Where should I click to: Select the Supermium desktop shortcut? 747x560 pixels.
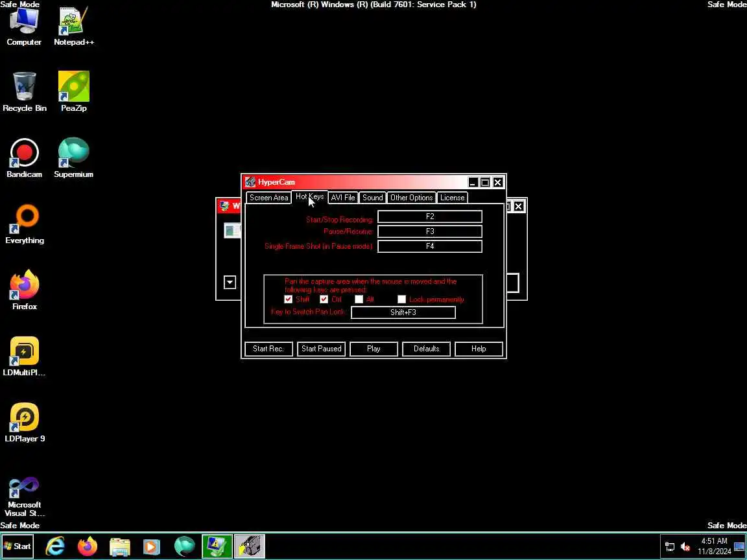73,158
